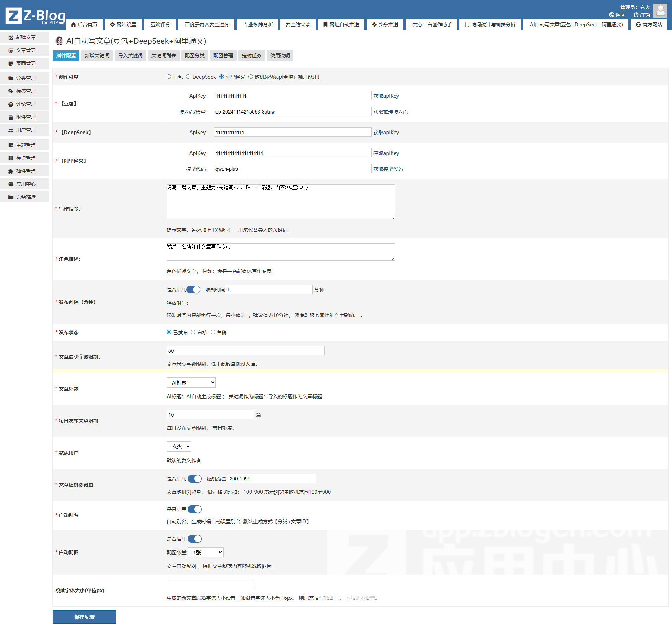
Task: Click the 主题管理 layout icon
Action: 11,145
